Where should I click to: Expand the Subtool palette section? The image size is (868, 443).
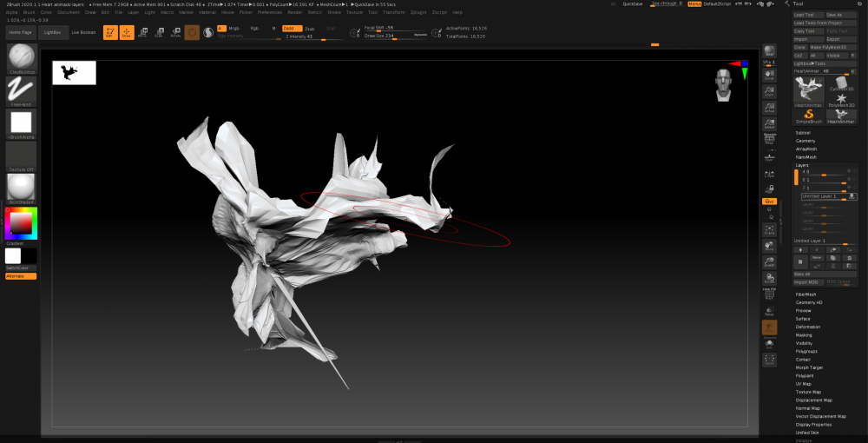(803, 133)
